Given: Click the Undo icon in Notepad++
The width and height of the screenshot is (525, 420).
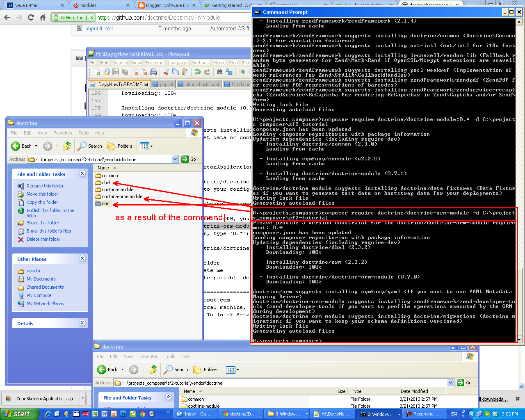Looking at the screenshot, I should [x=198, y=72].
